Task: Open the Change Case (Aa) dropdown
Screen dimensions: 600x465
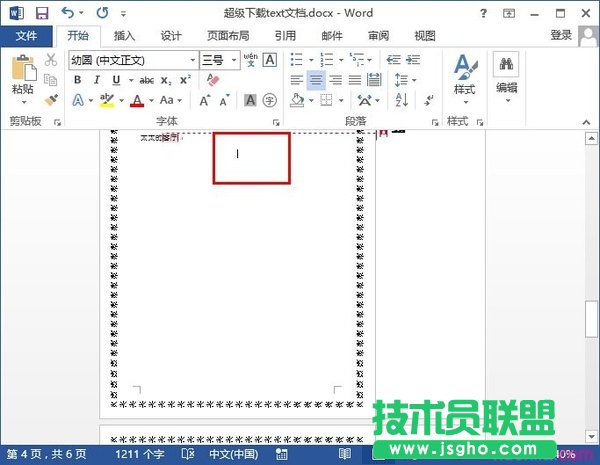Action: (x=171, y=100)
